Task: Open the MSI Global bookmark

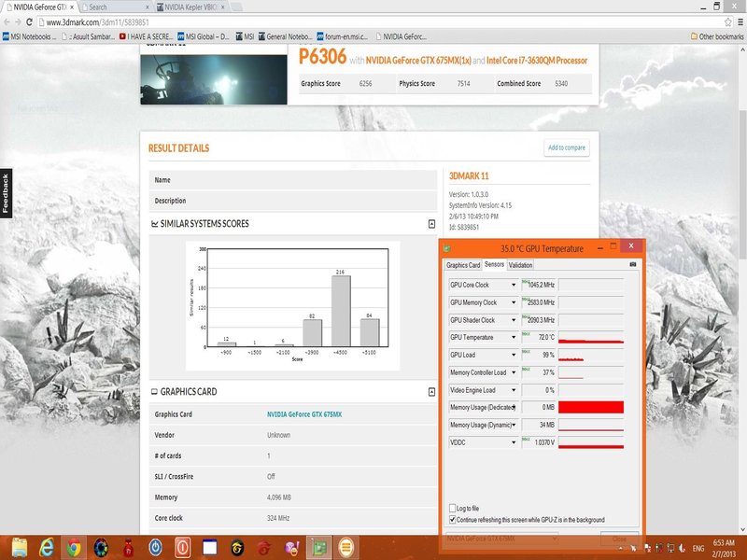Action: [204, 36]
